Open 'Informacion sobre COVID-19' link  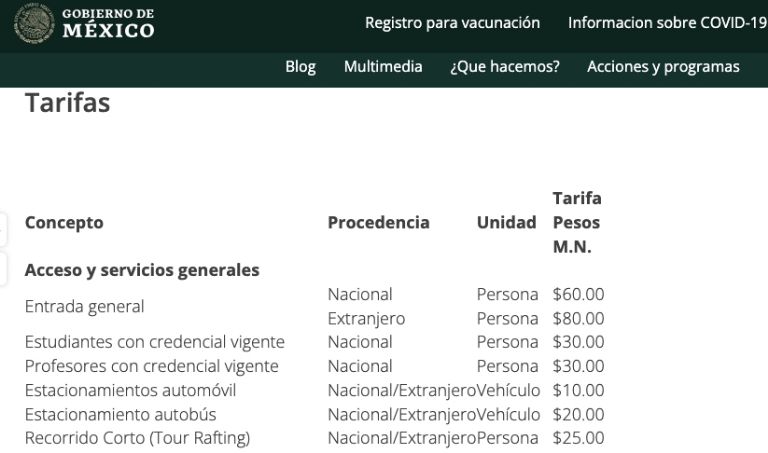667,23
